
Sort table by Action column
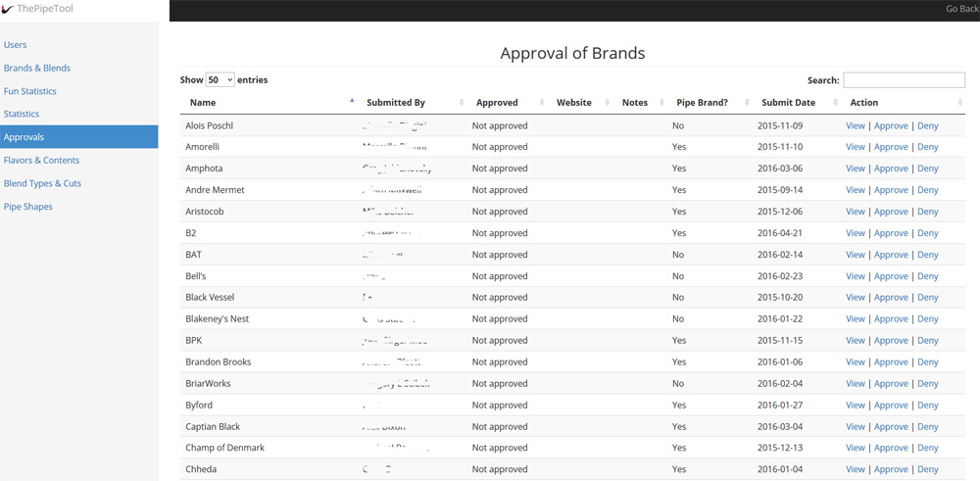903,103
